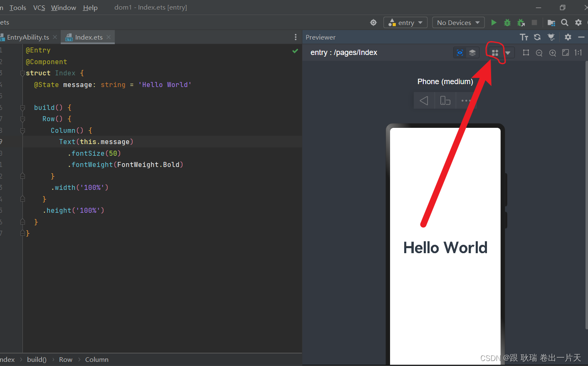Open the VCS menu
588x366 pixels.
tap(39, 7)
